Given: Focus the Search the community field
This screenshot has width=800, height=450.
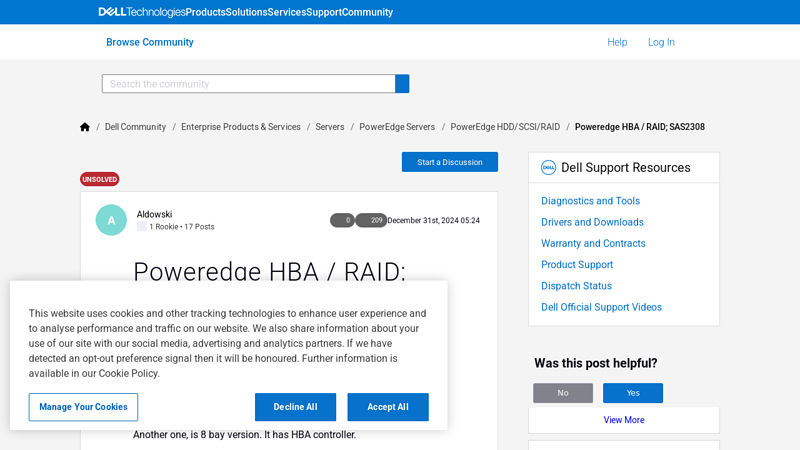Looking at the screenshot, I should (x=248, y=84).
